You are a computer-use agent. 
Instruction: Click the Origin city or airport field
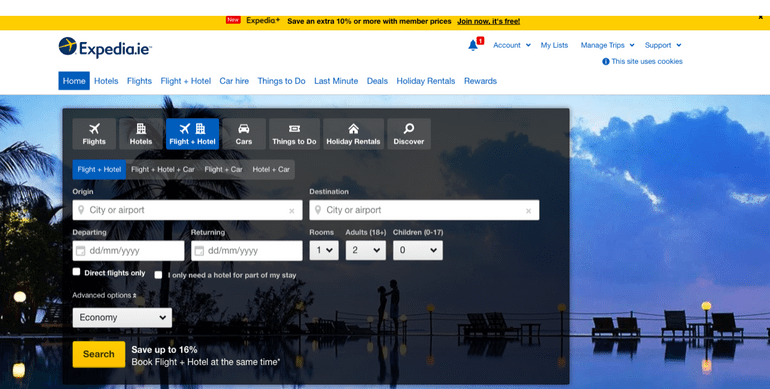188,210
